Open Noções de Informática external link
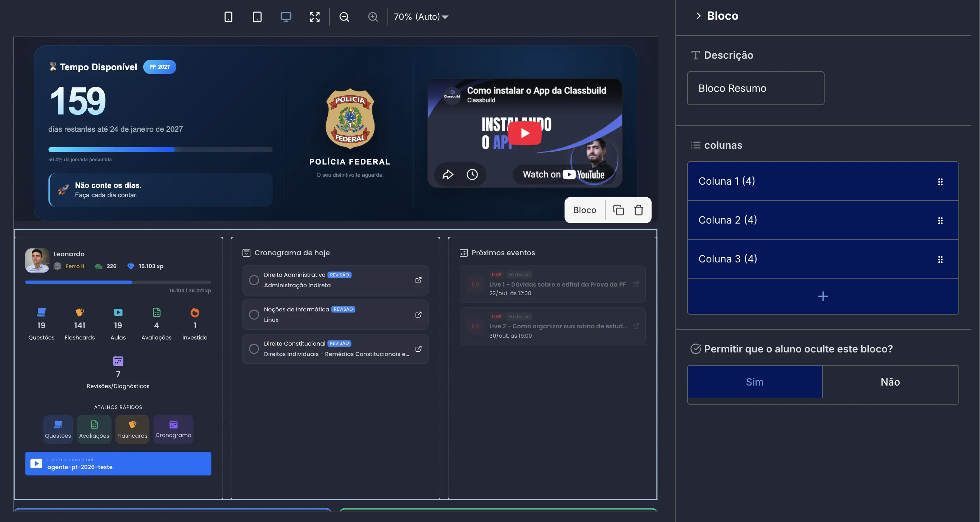The width and height of the screenshot is (980, 522). (418, 315)
